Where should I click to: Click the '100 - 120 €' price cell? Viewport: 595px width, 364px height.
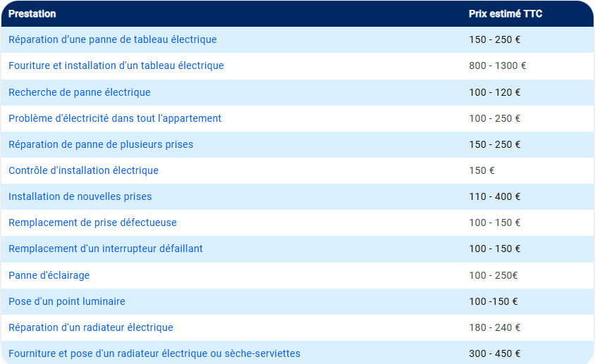[494, 92]
